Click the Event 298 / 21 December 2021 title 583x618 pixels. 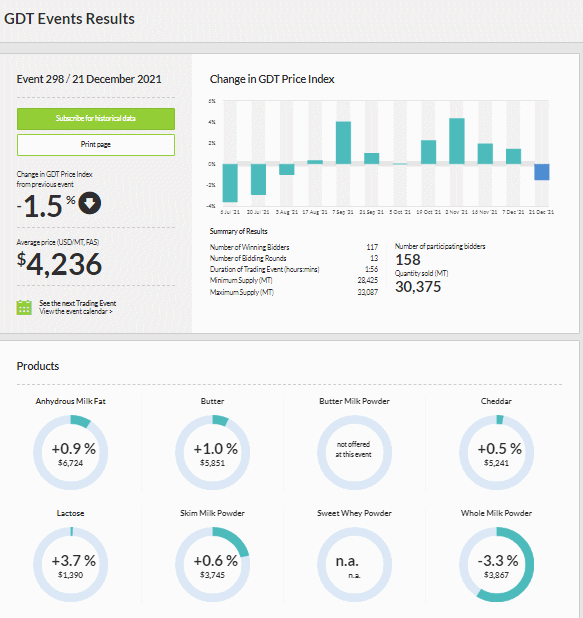pos(89,79)
